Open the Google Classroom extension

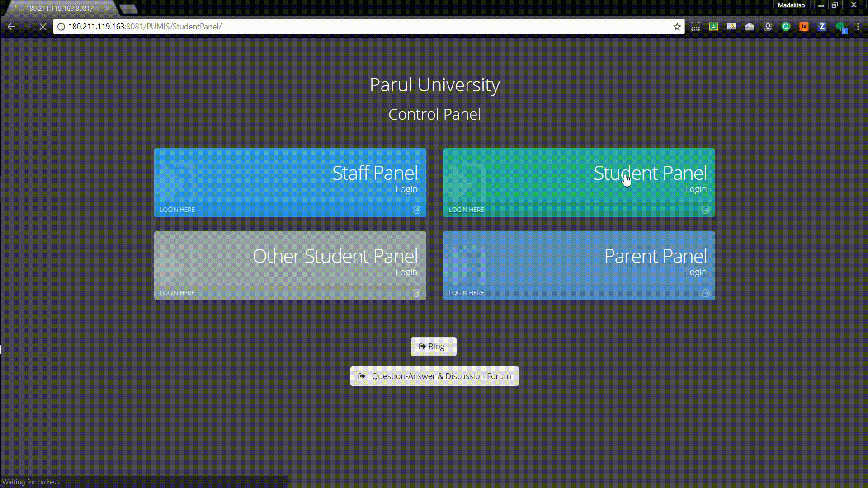[x=713, y=27]
